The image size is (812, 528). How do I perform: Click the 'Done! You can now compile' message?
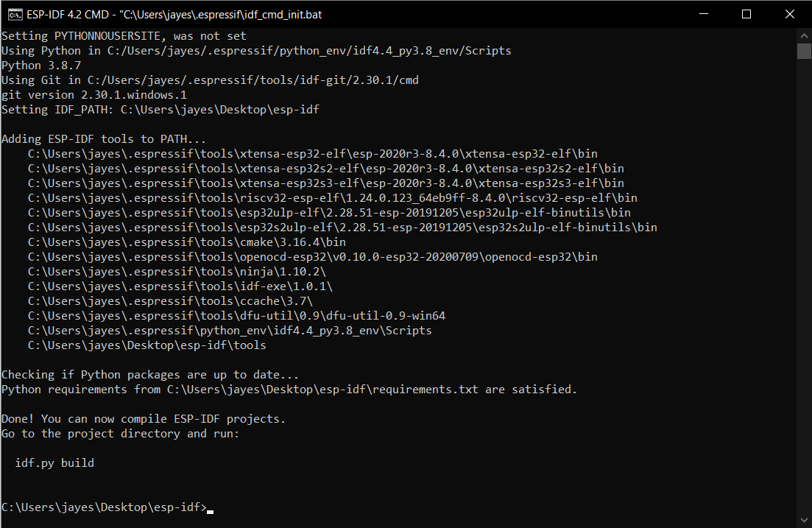click(144, 419)
